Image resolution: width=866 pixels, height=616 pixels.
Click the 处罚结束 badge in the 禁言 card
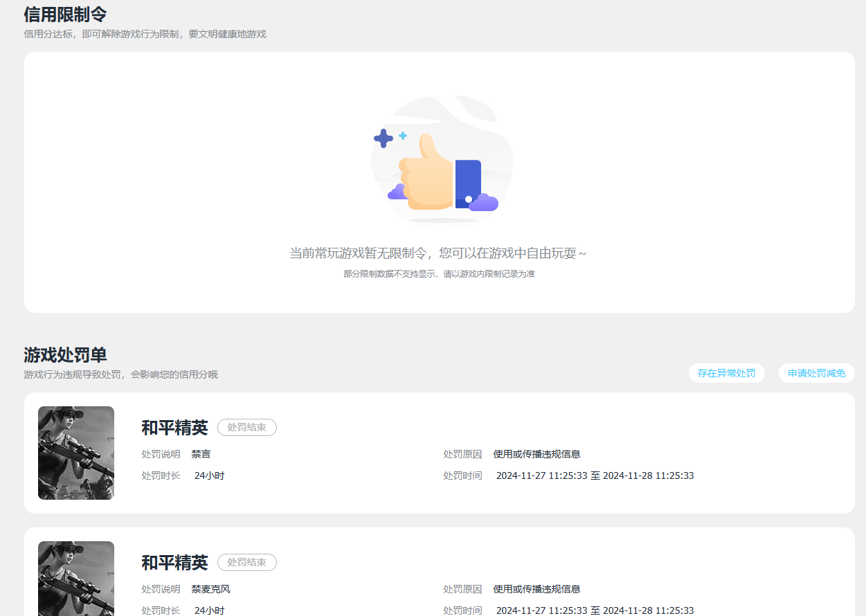247,427
